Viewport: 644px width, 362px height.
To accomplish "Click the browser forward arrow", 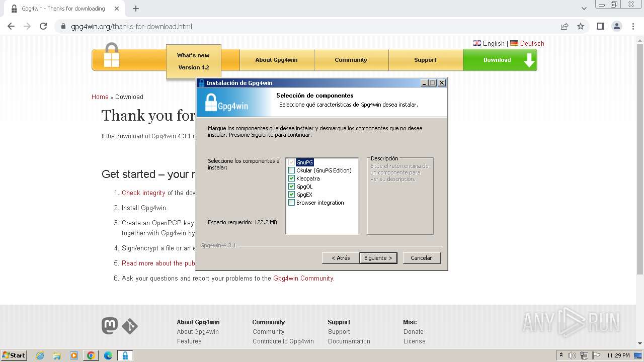I will (27, 27).
